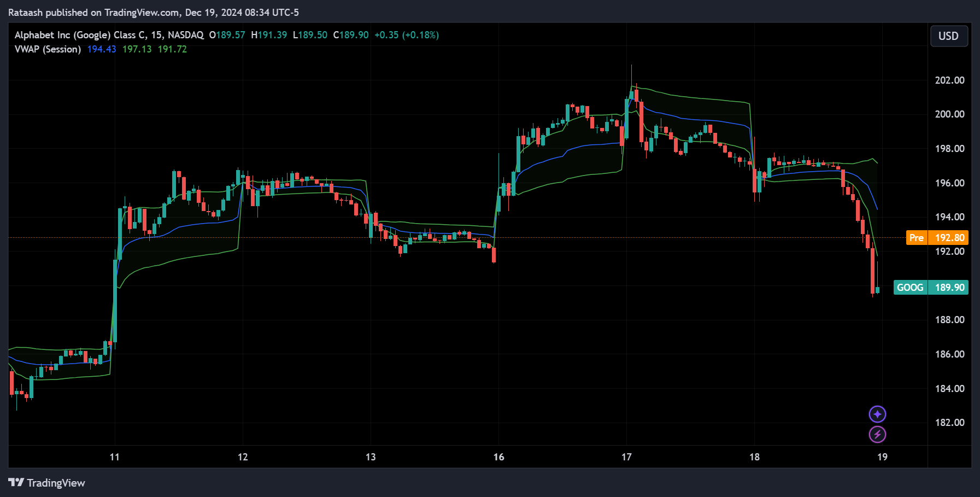
Task: Click the 184.00 price scale label
Action: [x=949, y=389]
